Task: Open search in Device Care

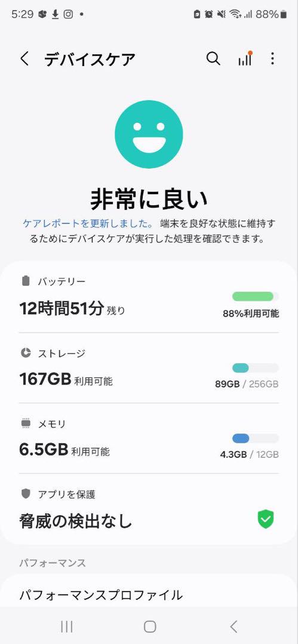Action: coord(213,58)
